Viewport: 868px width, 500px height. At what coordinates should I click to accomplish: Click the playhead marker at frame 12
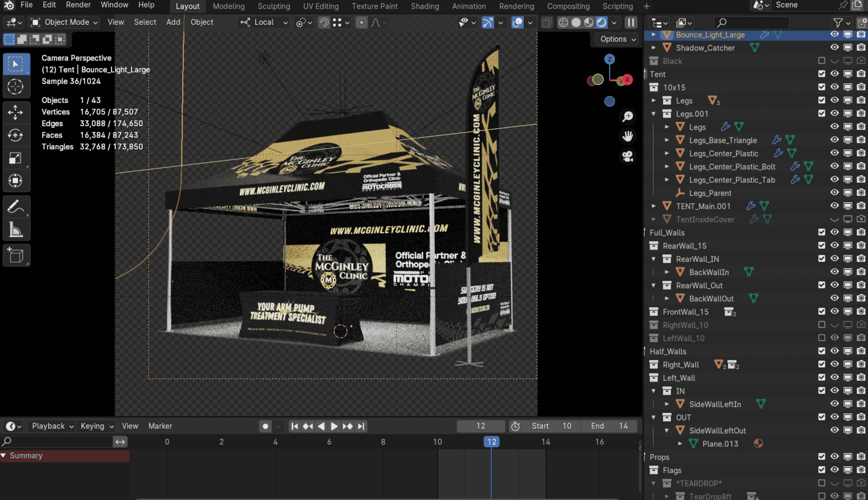[x=491, y=442]
